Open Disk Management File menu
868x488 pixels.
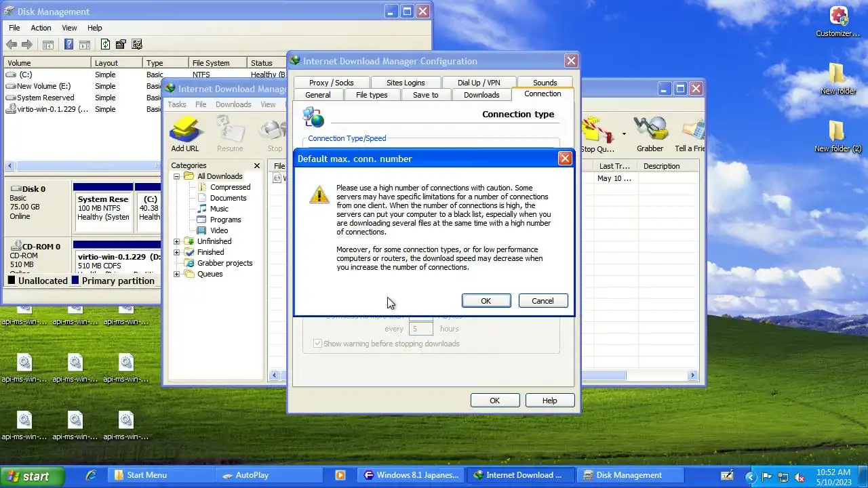click(x=14, y=28)
